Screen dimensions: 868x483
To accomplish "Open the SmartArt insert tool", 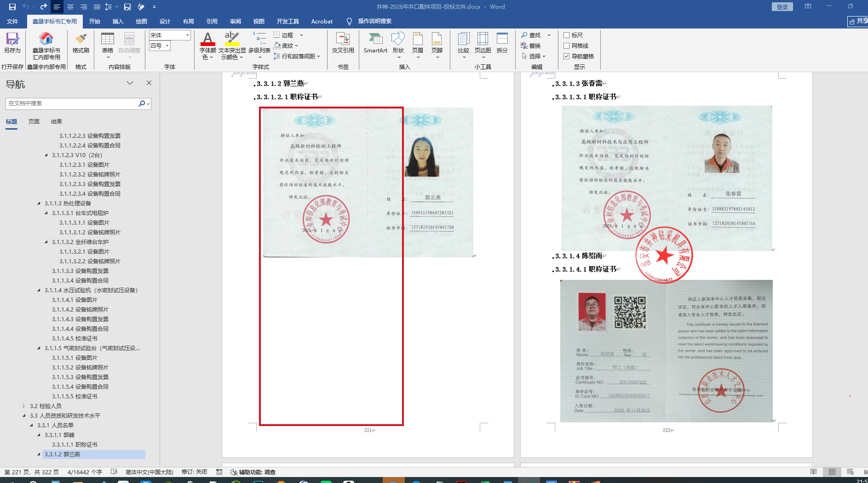I will [375, 42].
